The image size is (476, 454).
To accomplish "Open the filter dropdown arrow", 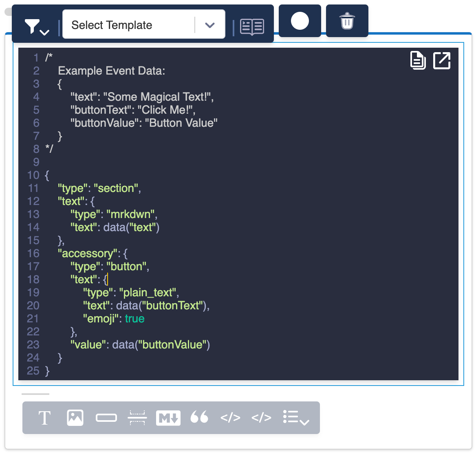I will pos(44,32).
